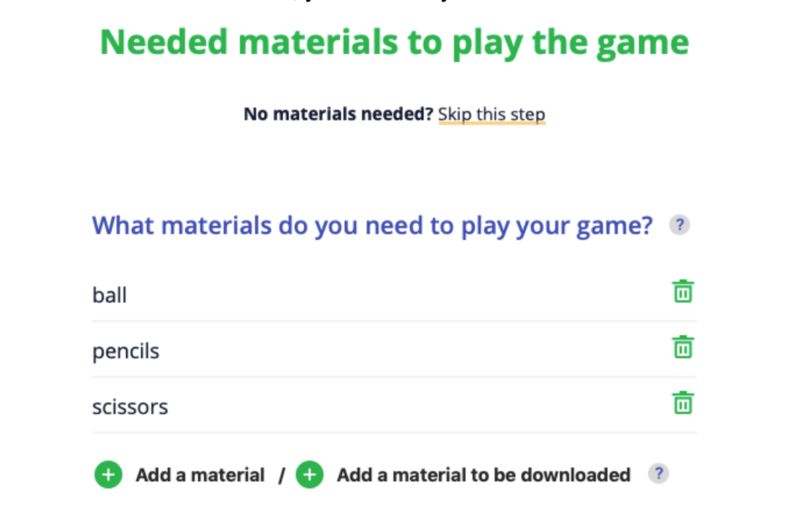Follow the 'Skip this step' link
Viewport: 800px width, 510px height.
(491, 114)
